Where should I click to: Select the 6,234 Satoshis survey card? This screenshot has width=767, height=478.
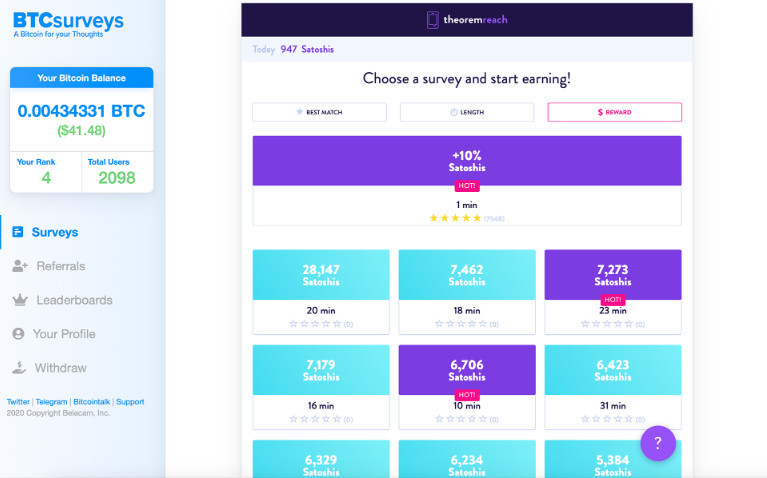point(467,459)
